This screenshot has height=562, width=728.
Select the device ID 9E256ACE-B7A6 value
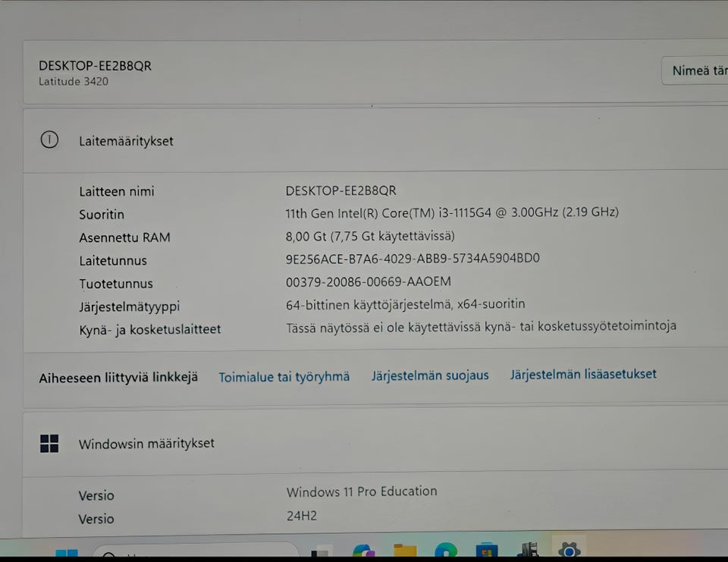[x=413, y=258]
